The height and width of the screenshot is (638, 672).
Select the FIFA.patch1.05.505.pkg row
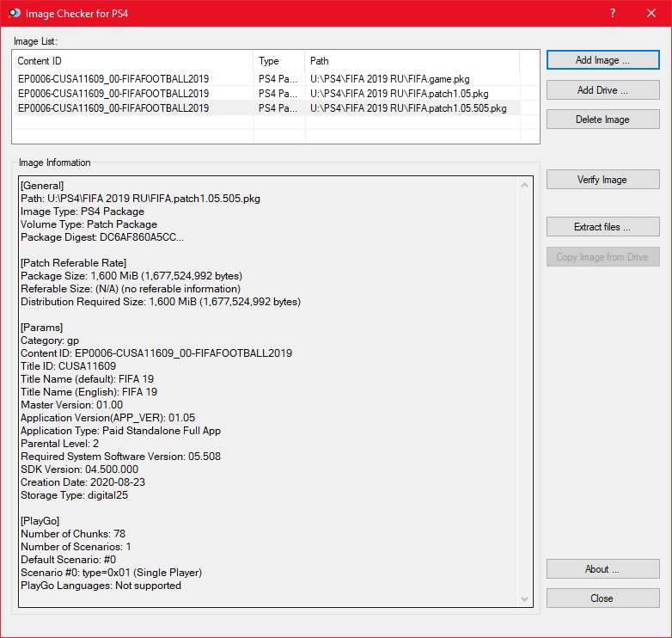click(x=266, y=108)
